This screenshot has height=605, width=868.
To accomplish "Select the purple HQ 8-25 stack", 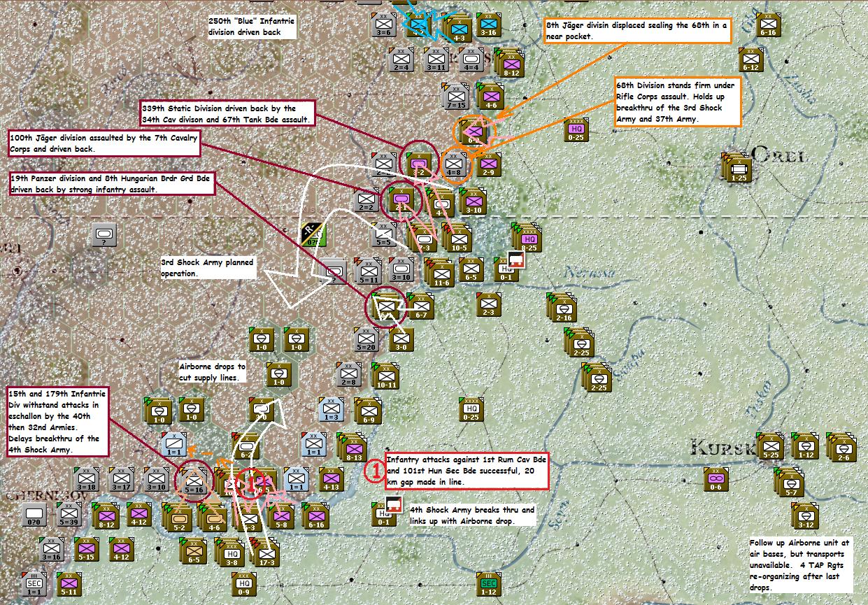I will (529, 238).
